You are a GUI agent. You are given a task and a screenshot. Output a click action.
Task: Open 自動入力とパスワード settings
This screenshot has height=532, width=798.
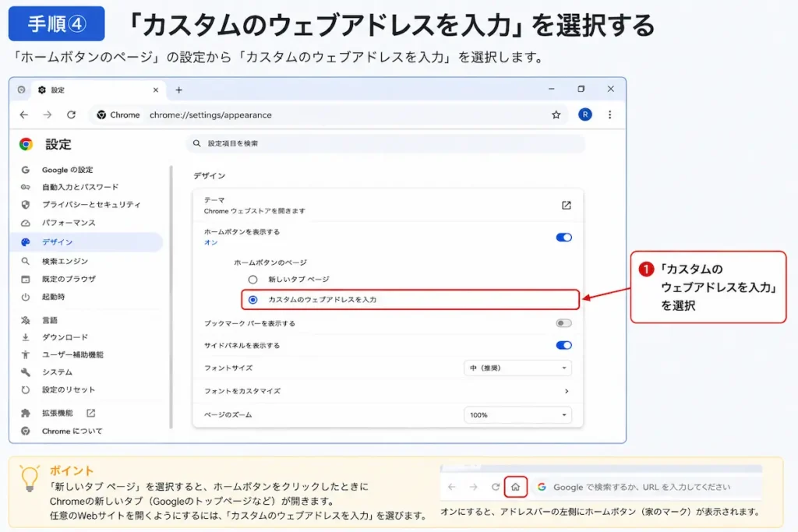click(x=80, y=187)
